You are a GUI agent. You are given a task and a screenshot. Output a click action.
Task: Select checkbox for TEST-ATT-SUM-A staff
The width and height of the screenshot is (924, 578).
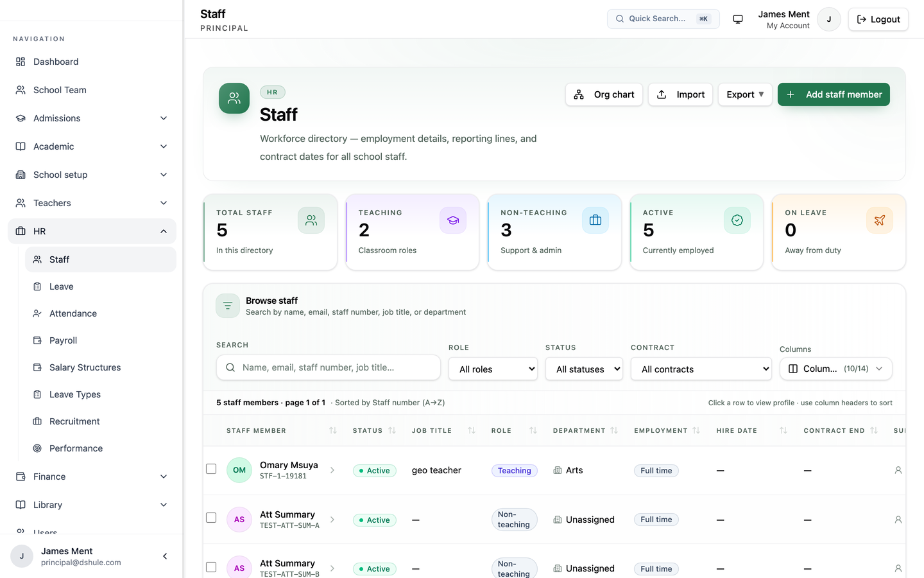click(x=211, y=518)
